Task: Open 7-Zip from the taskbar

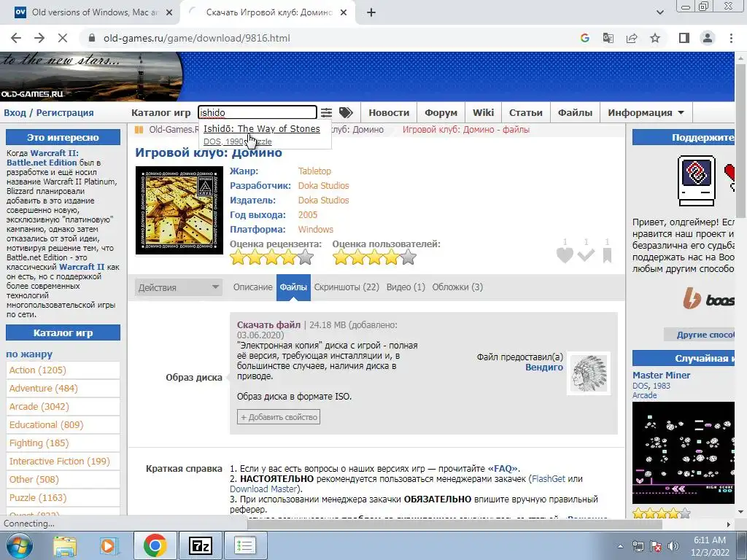Action: (x=200, y=545)
